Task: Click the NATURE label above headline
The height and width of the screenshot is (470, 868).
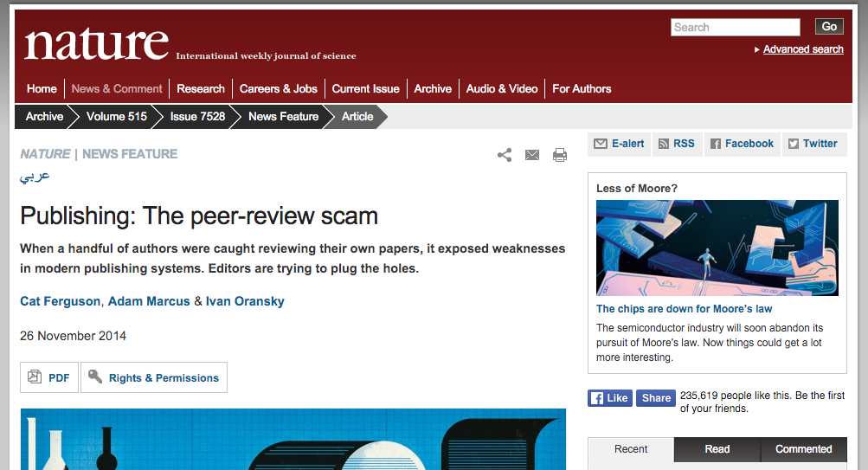Action: click(x=45, y=154)
